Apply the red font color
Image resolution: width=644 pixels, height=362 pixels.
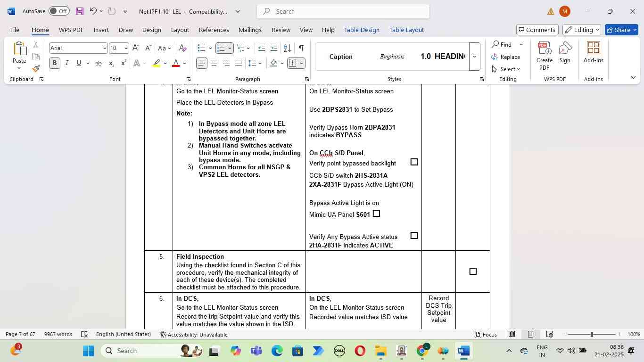click(x=176, y=63)
